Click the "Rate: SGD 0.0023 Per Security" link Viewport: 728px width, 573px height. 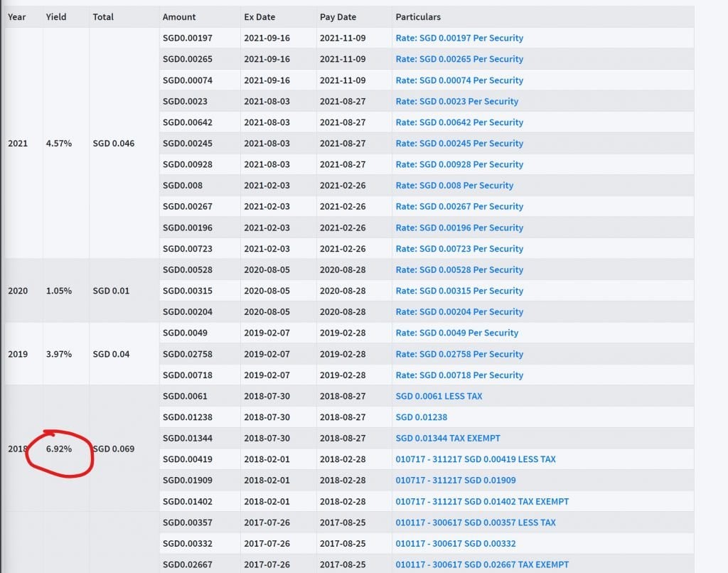[x=457, y=101]
